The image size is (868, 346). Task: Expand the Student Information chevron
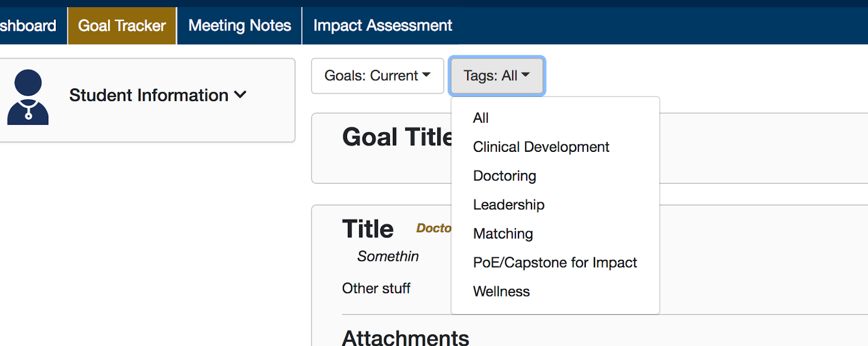point(240,95)
